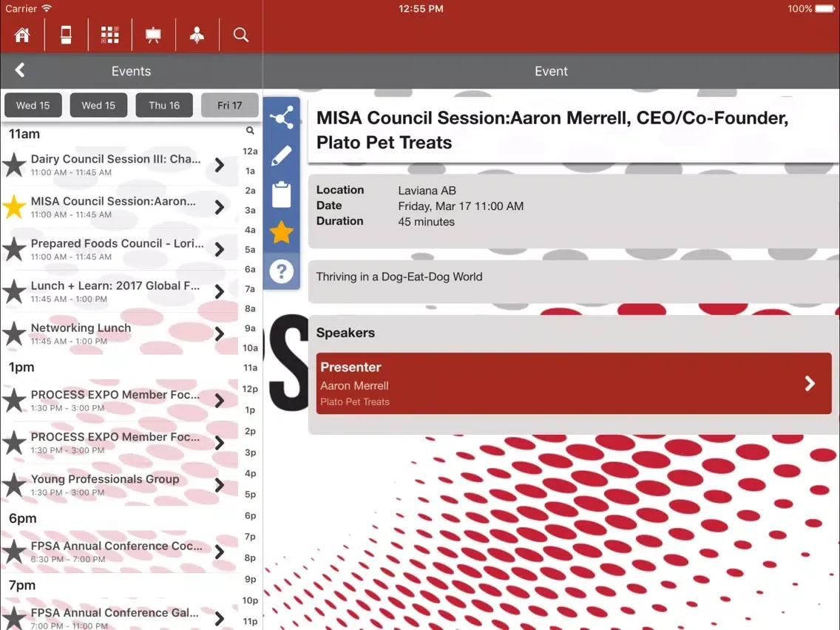
Task: Open 'FPSA Annual Conference Gal...' title
Action: coord(115,612)
